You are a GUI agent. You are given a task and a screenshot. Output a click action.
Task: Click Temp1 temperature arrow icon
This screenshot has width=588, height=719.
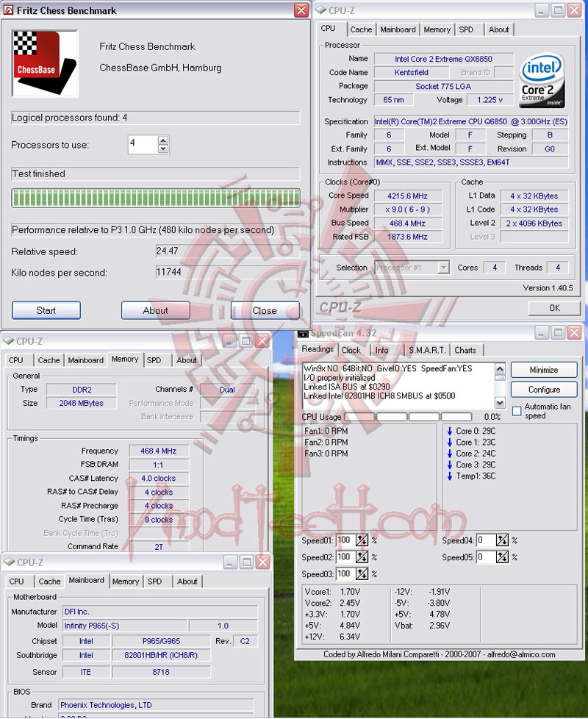(450, 476)
